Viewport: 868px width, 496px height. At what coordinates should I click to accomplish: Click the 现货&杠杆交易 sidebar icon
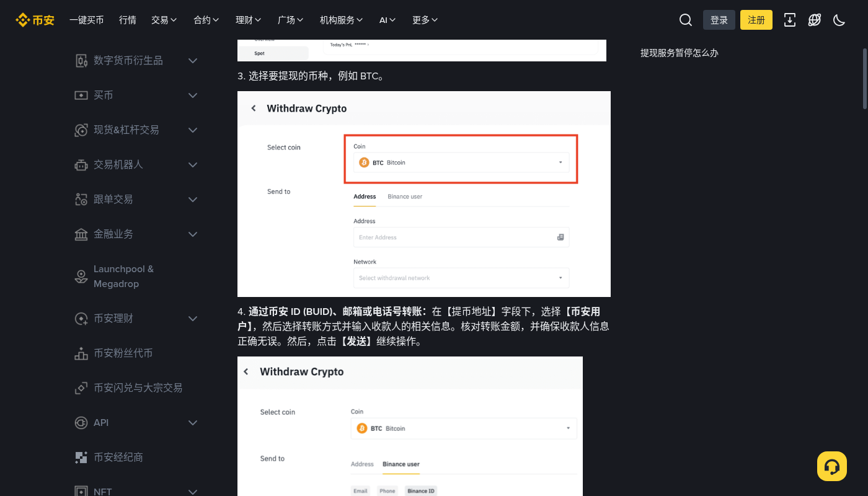81,130
